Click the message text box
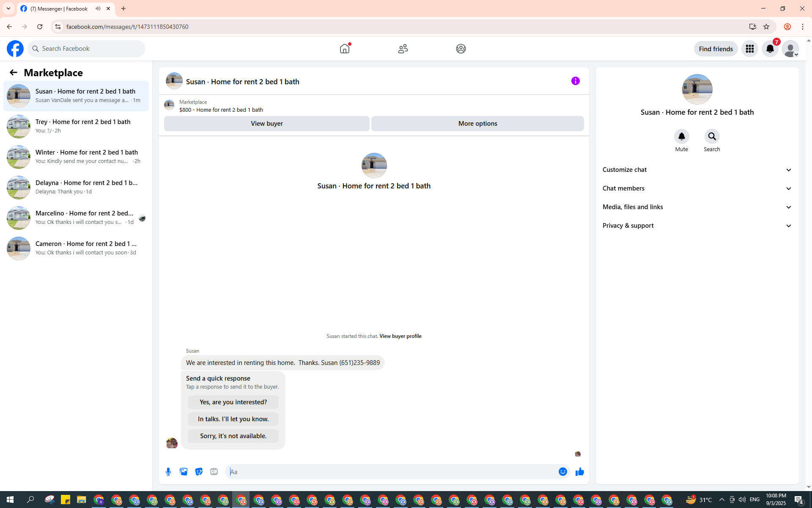This screenshot has height=508, width=812. coord(391,472)
